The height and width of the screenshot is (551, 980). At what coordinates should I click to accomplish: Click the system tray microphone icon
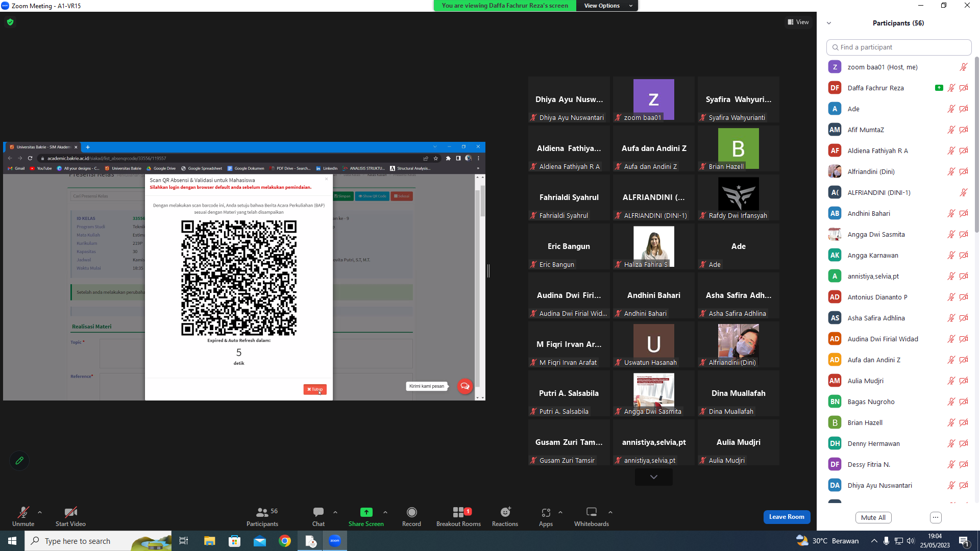886,541
